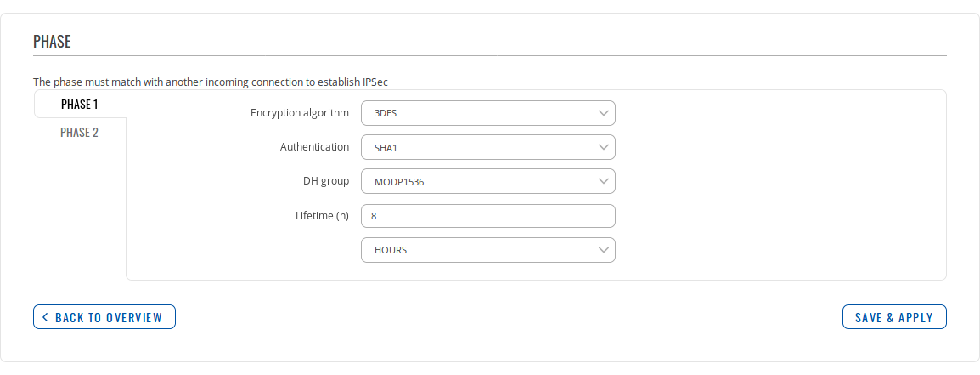Screen dimensions: 980x375
Task: Switch to the Phase 2 tab
Action: coord(80,133)
